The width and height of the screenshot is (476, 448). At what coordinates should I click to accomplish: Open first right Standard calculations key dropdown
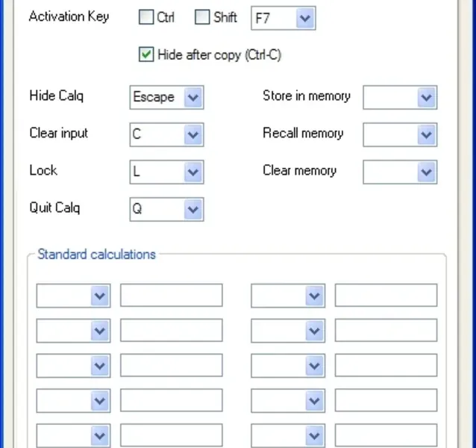click(x=314, y=296)
